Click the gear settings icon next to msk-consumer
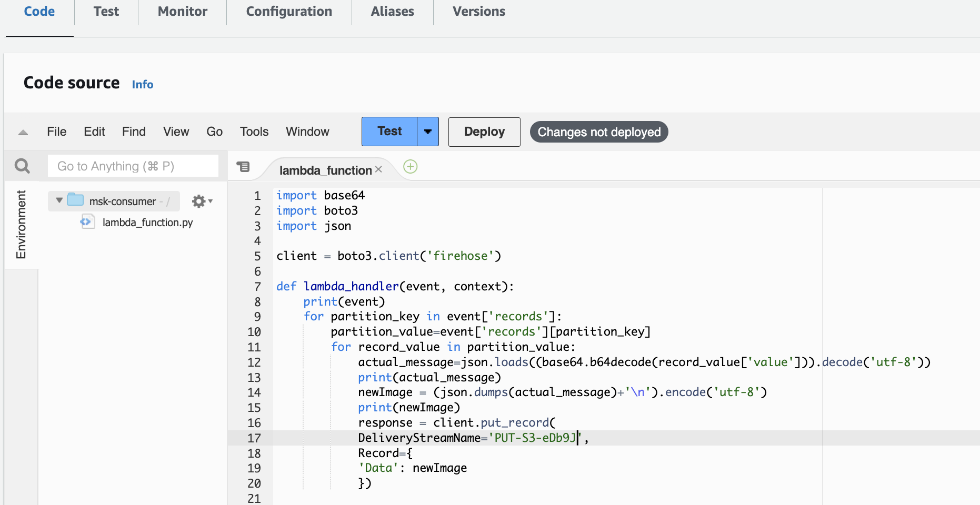The width and height of the screenshot is (980, 505). pos(198,201)
